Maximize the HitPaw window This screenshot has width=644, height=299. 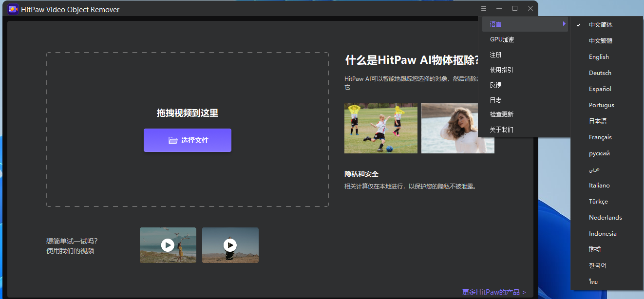click(515, 8)
